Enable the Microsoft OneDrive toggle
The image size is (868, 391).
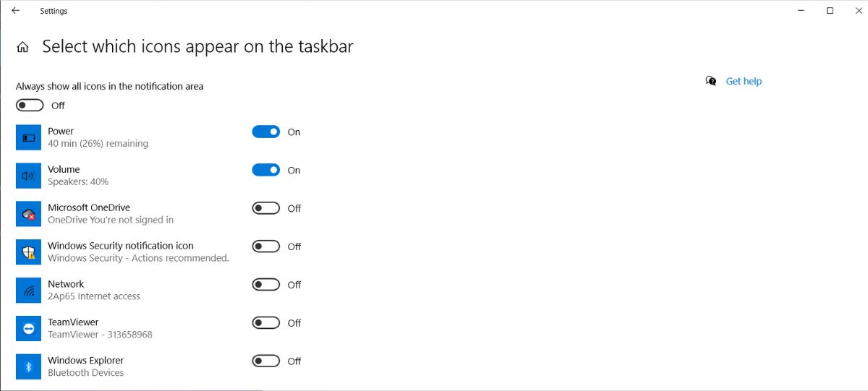(x=265, y=208)
